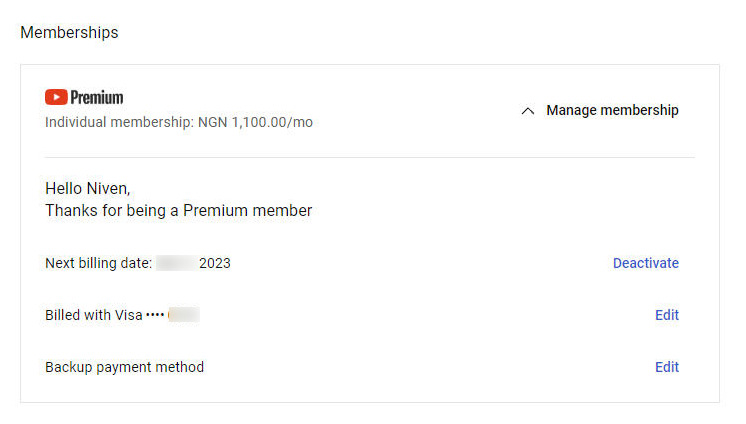Viewport: 746px width, 424px height.
Task: Click the blurred billing date area
Action: [176, 263]
